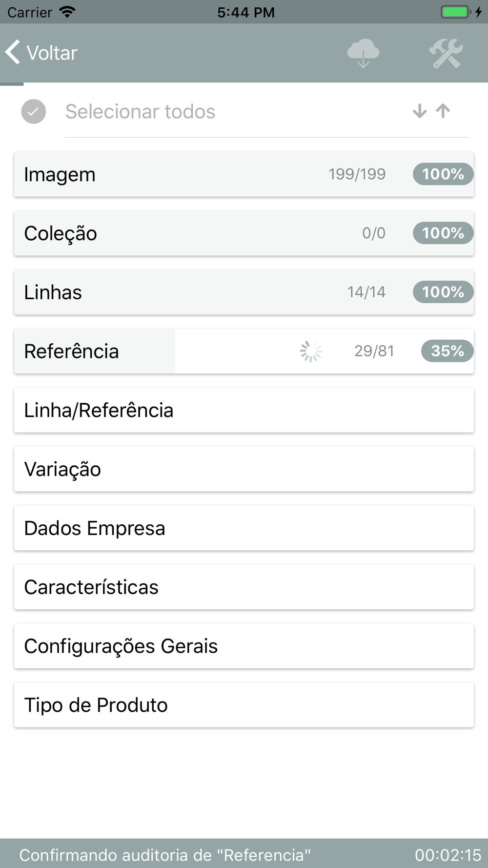
Task: Tap the loading spinner on Referência
Action: 311,351
